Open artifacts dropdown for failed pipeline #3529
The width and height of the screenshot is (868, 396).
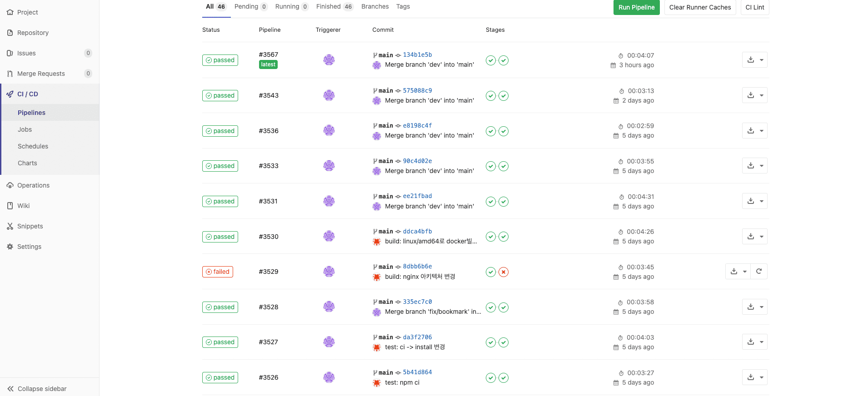(x=738, y=272)
